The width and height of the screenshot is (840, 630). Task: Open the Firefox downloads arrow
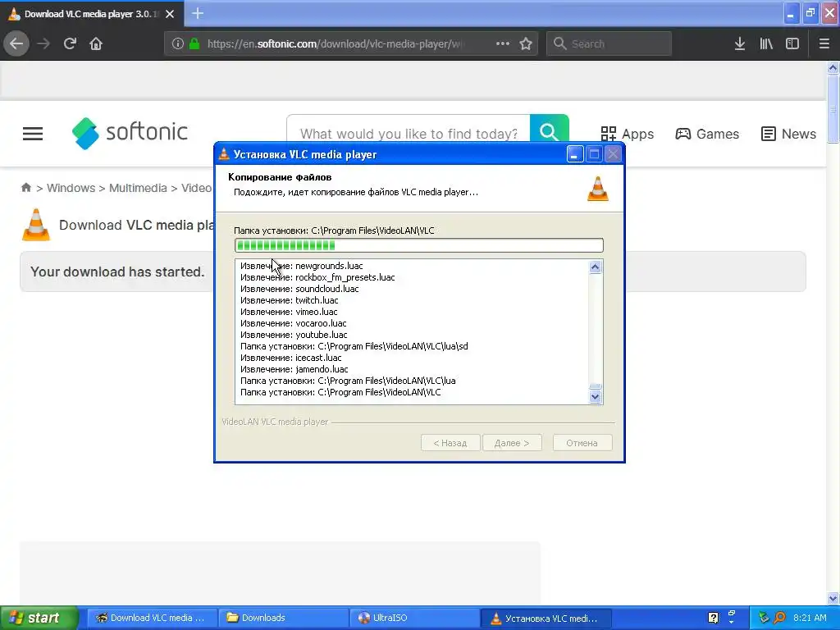740,44
